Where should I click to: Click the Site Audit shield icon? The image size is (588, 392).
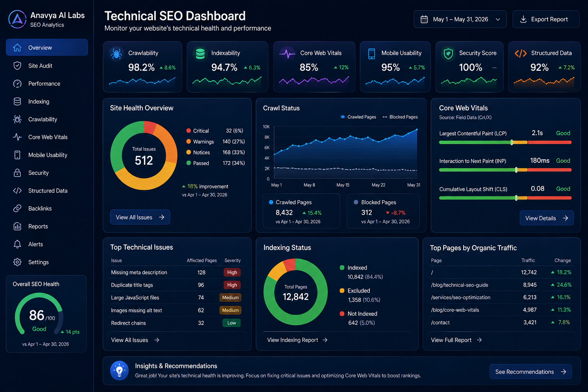(17, 65)
